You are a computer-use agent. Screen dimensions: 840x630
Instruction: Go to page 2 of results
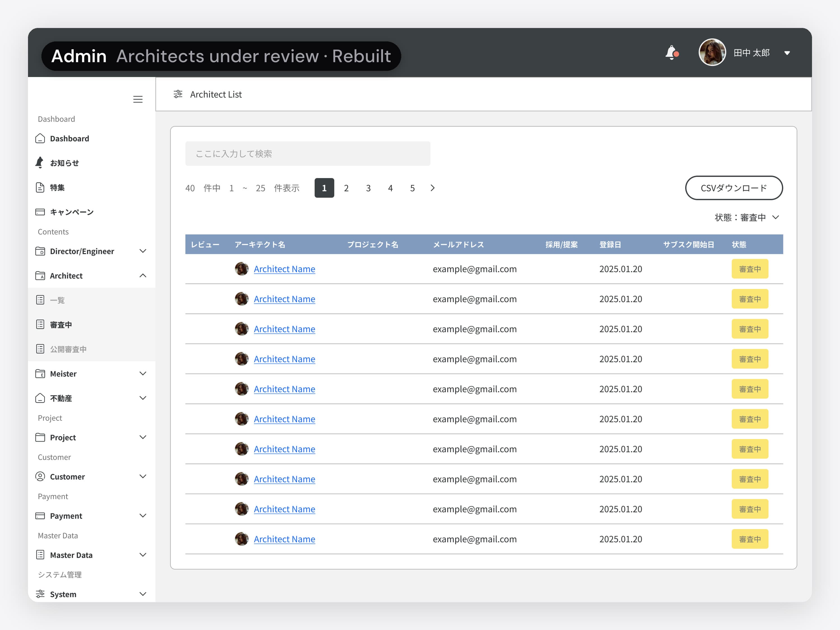pyautogui.click(x=346, y=188)
